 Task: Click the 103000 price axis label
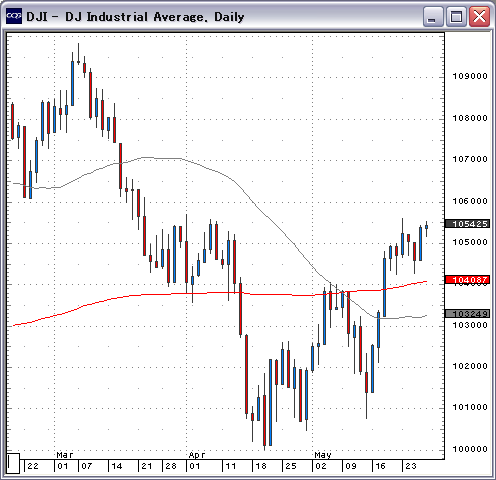(x=470, y=325)
